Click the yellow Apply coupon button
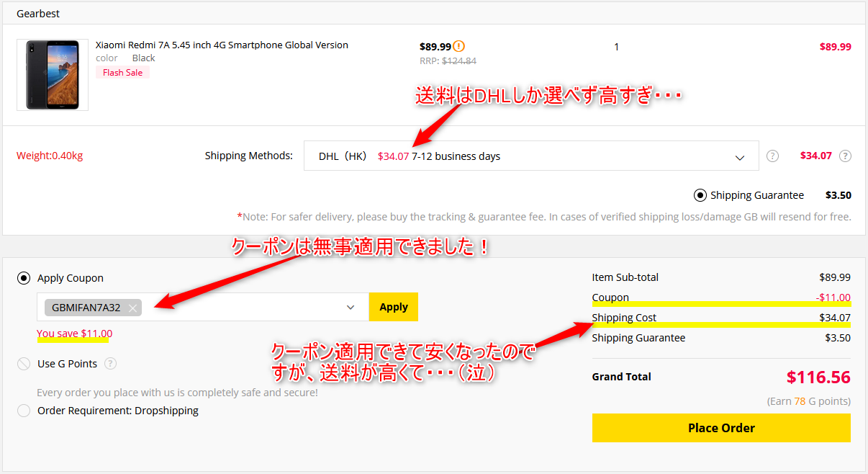 (x=394, y=307)
